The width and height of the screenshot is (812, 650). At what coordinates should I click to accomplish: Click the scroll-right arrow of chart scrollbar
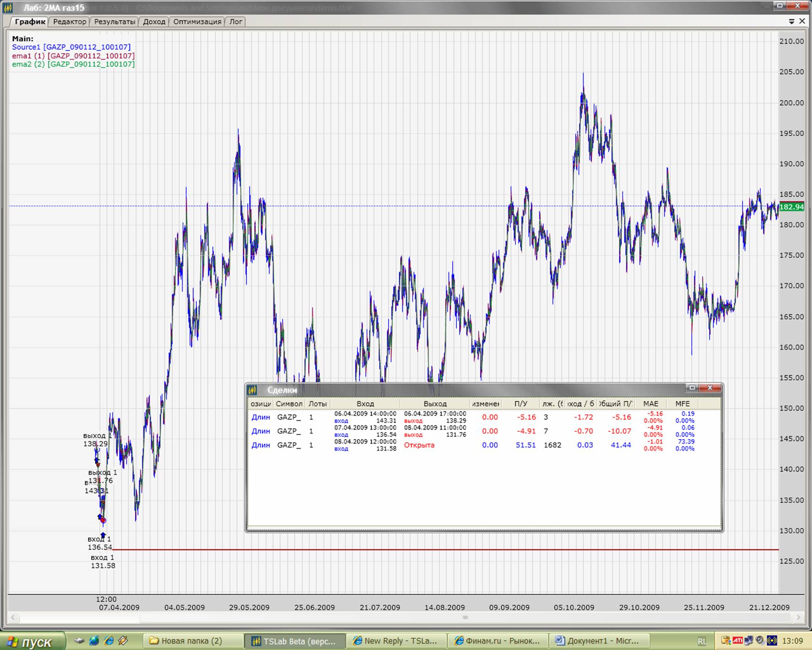(799, 618)
